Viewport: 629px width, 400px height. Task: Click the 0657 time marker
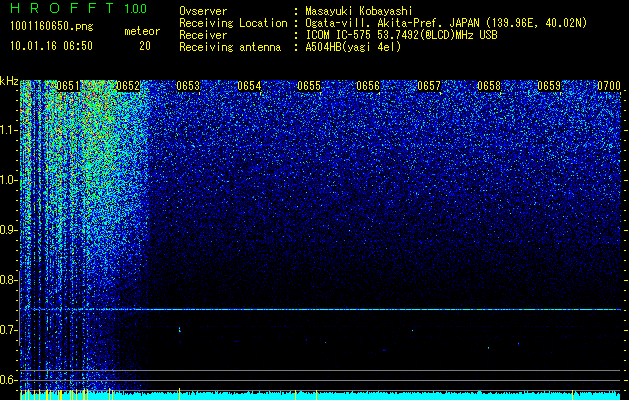[x=429, y=86]
